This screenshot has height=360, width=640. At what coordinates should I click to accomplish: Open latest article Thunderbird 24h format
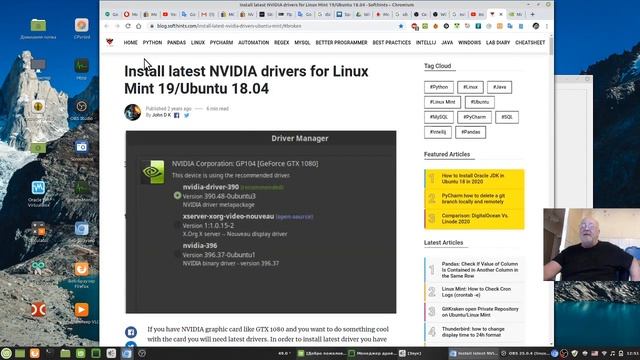(474, 332)
